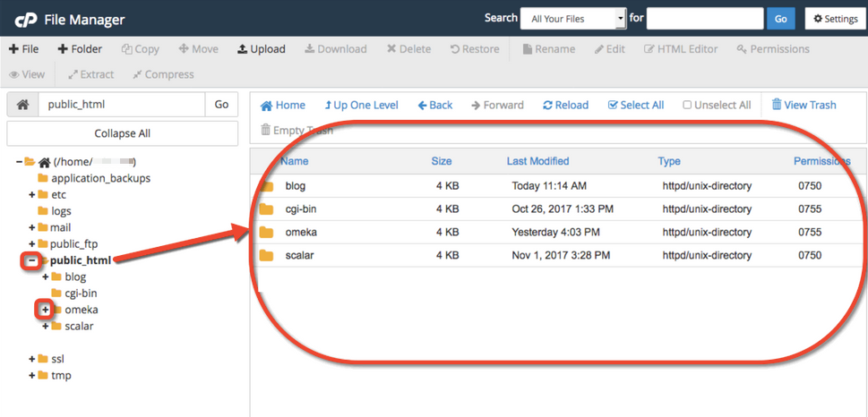
Task: Expand the etc folder in tree
Action: 32,195
